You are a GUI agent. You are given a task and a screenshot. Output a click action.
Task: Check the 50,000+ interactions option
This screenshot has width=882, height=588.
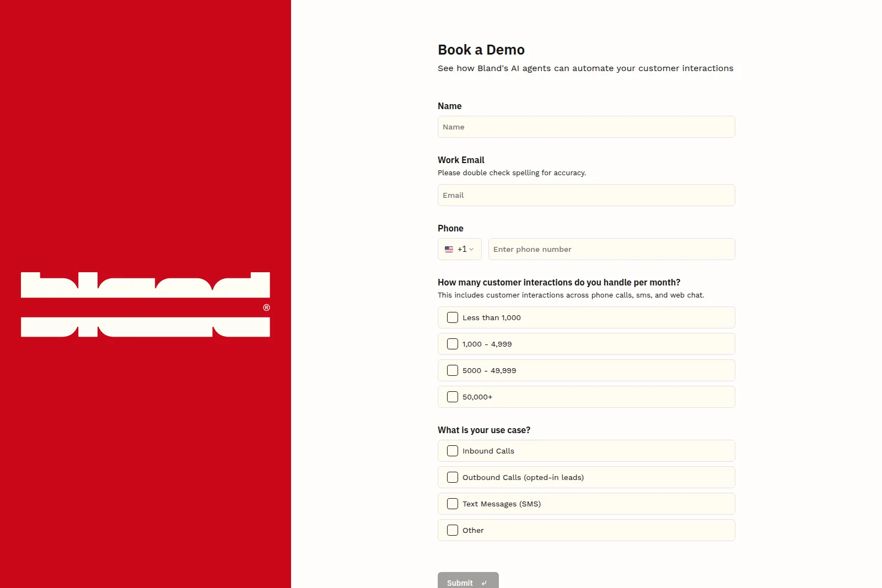click(x=453, y=396)
